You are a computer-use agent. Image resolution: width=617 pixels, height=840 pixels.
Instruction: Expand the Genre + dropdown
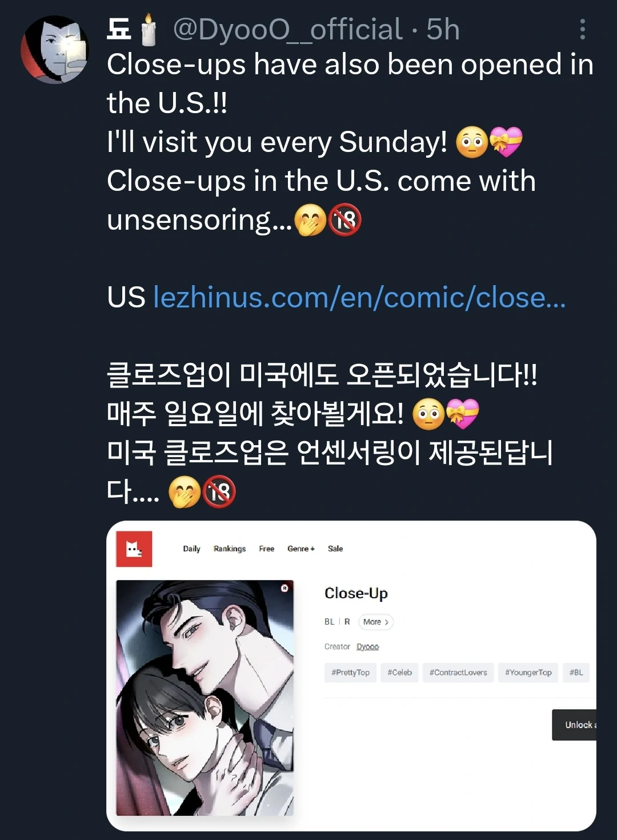pyautogui.click(x=301, y=549)
